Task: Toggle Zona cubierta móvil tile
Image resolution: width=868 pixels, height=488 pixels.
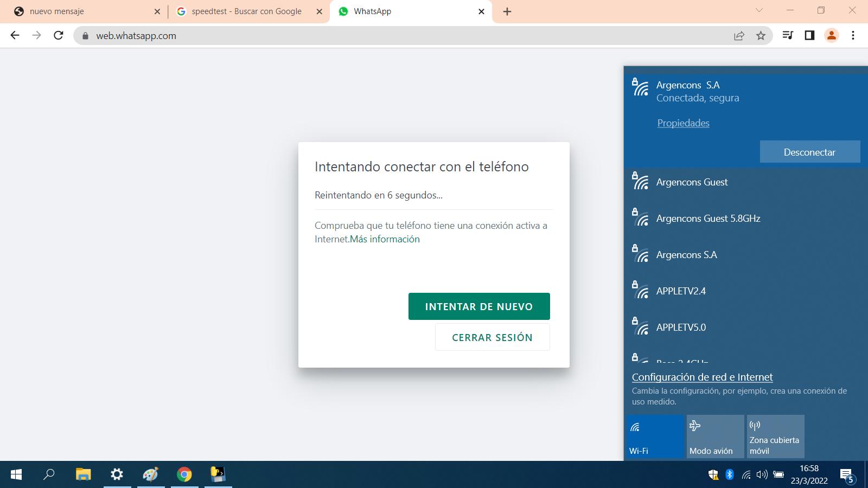Action: tap(775, 436)
